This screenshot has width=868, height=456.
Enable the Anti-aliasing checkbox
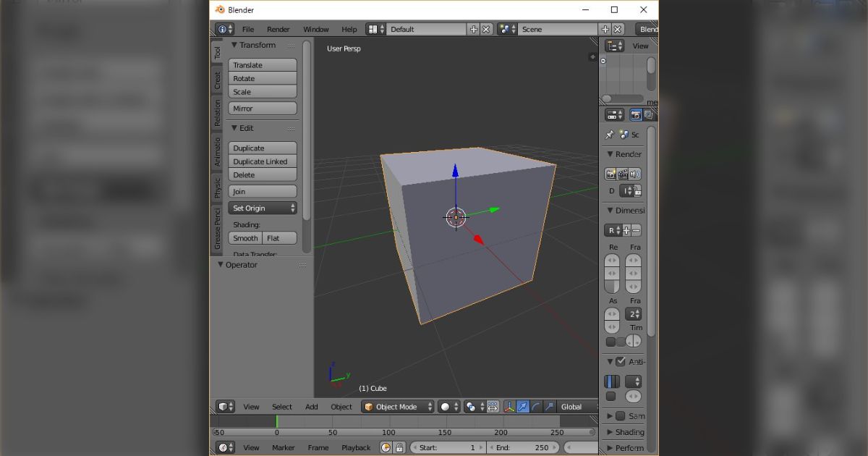pos(618,361)
